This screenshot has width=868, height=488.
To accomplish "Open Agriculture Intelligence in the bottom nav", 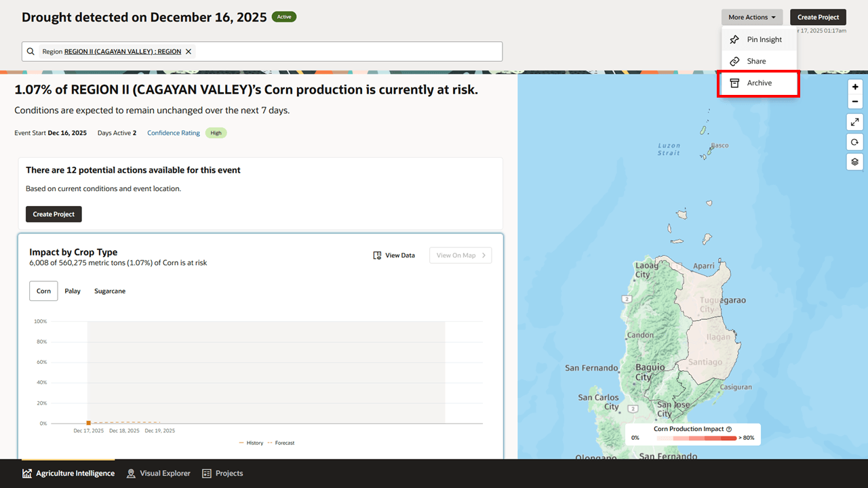I will (x=68, y=473).
